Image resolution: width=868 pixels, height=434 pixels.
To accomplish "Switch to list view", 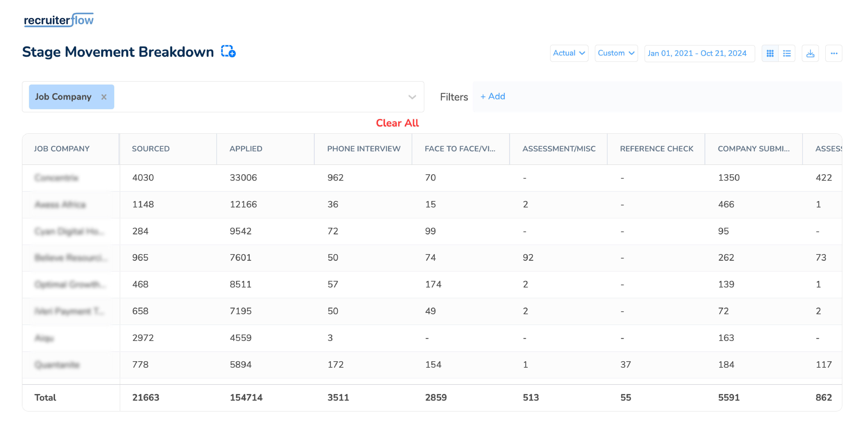I will [x=787, y=53].
